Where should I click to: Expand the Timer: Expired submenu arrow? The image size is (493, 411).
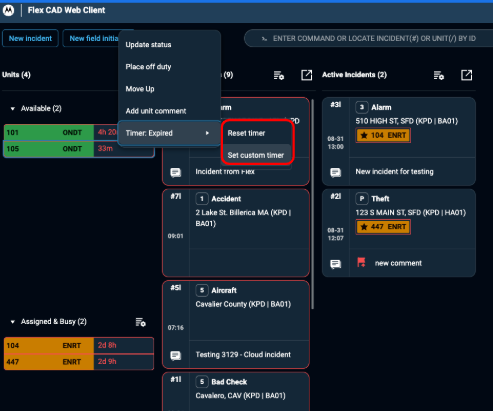pyautogui.click(x=207, y=133)
